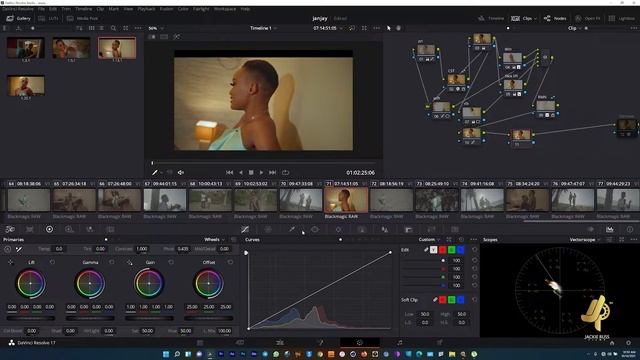Reset the Gain wheel
The height and width of the screenshot is (360, 640).
[171, 262]
